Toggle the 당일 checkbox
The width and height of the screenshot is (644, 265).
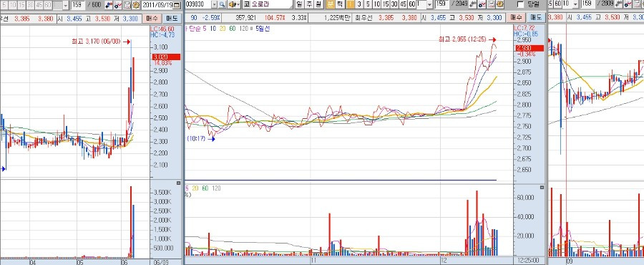click(521, 5)
